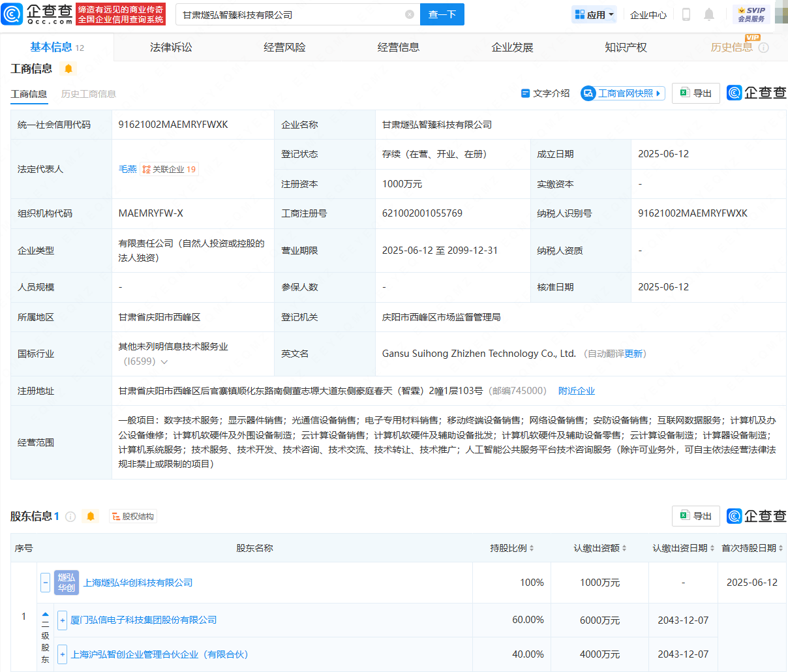Click the bell icon beside 股东信息 heading
This screenshot has width=788, height=672.
(x=91, y=516)
